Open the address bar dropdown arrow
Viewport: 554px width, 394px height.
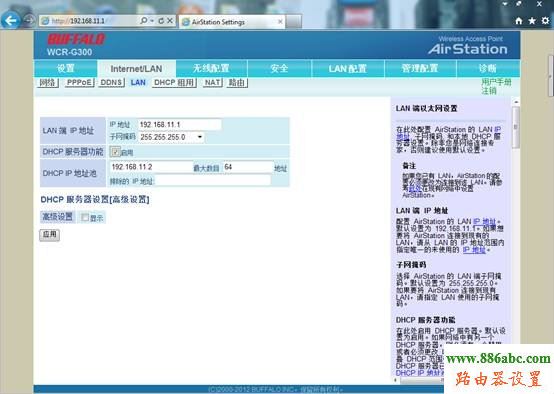click(152, 21)
